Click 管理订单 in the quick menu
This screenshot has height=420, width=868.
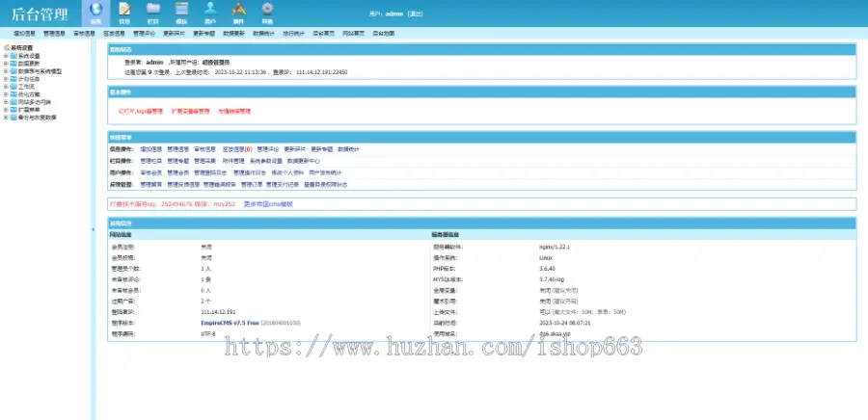pyautogui.click(x=252, y=185)
